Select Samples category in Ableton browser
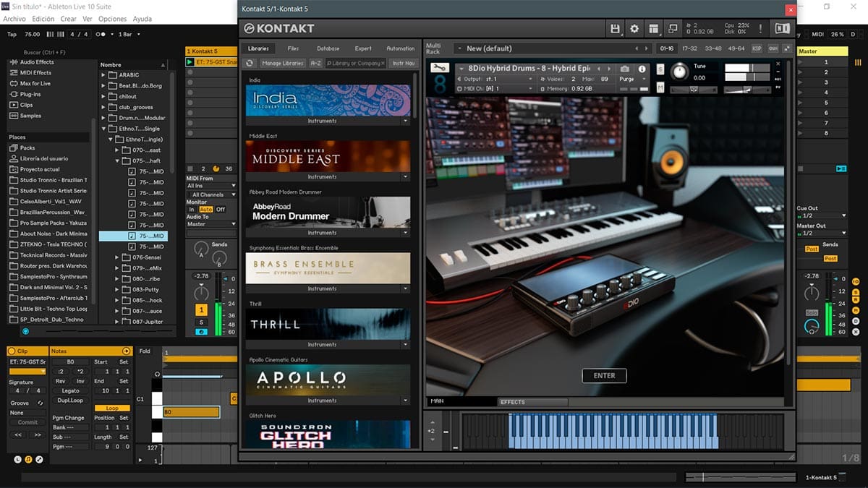The width and height of the screenshot is (868, 488). coord(25,116)
